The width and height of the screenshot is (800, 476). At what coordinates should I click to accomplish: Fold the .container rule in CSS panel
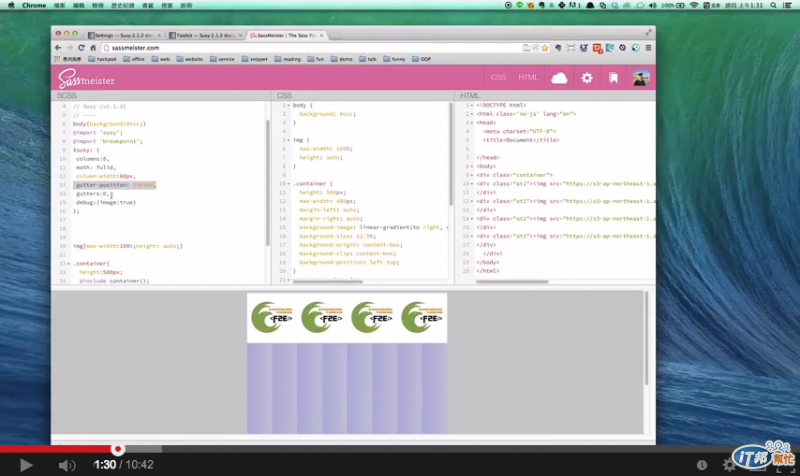[x=289, y=184]
